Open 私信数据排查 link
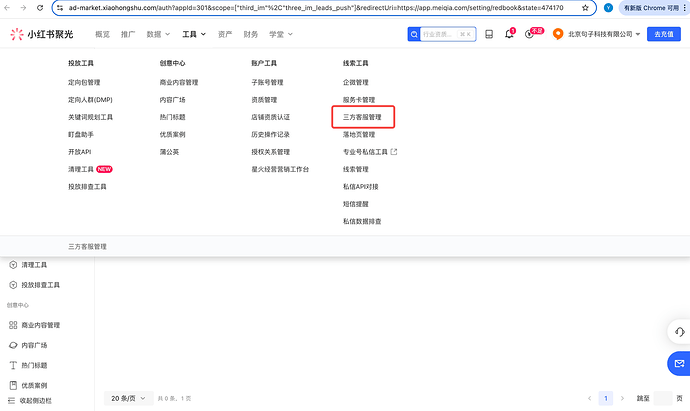 coord(362,221)
